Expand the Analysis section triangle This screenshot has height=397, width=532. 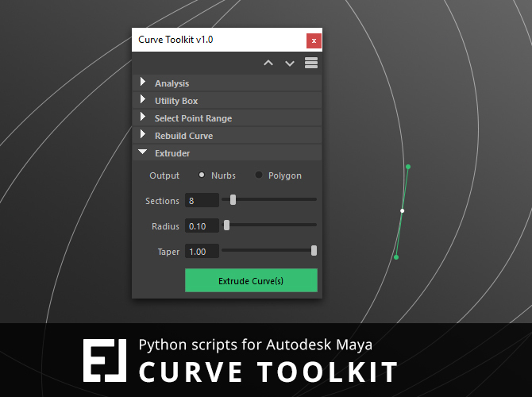pos(143,82)
